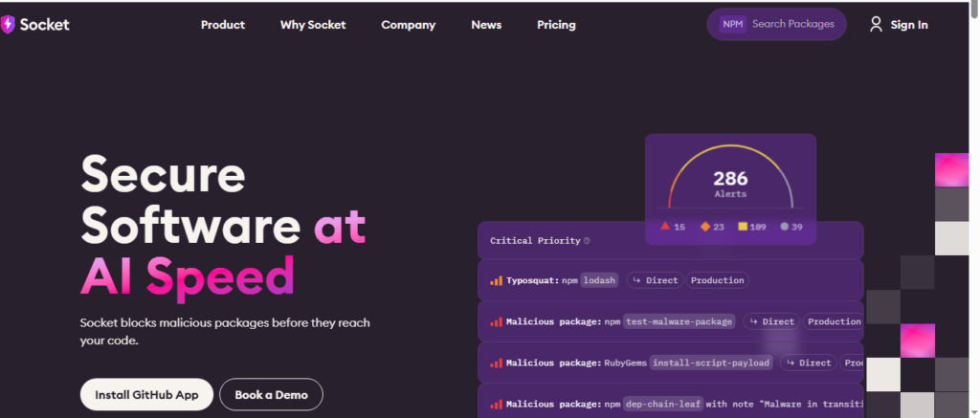Click severity bars icon on dep-chain-leaf row

pyautogui.click(x=497, y=405)
